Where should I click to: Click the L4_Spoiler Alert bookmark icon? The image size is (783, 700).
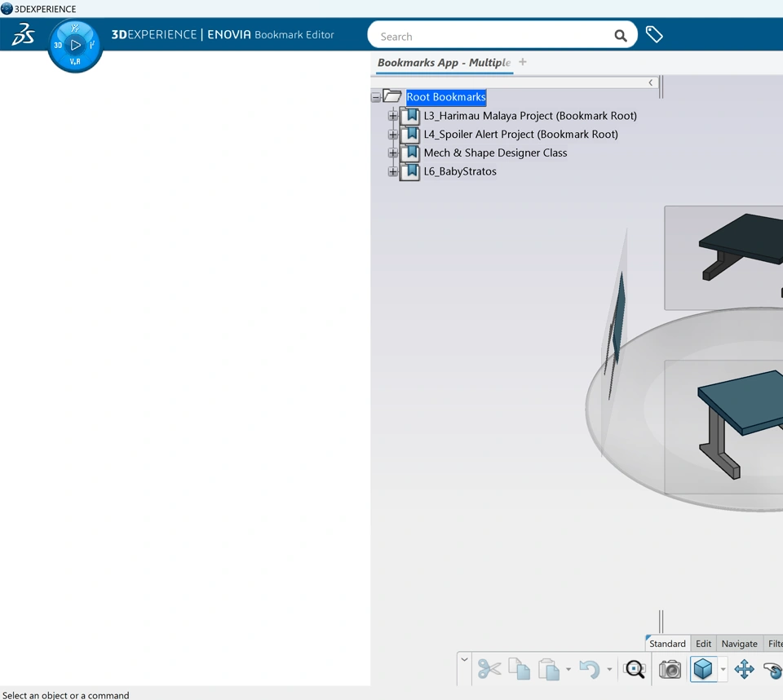pyautogui.click(x=410, y=134)
